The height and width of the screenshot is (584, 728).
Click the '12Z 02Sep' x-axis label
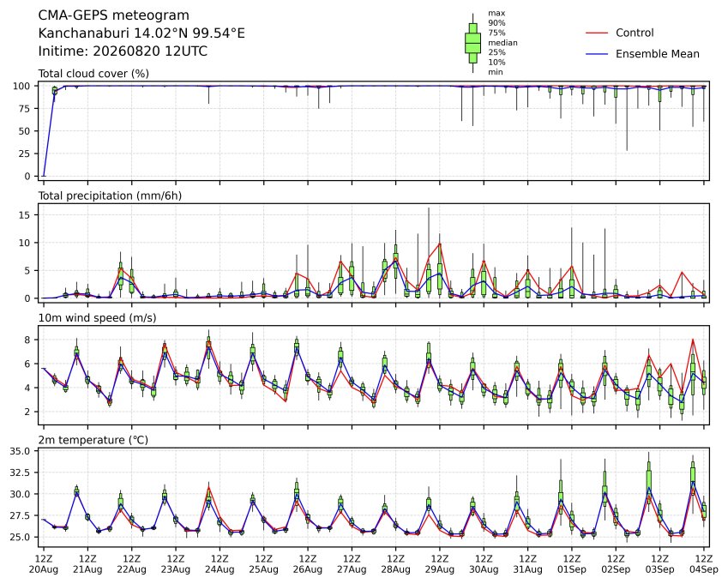[x=616, y=564]
